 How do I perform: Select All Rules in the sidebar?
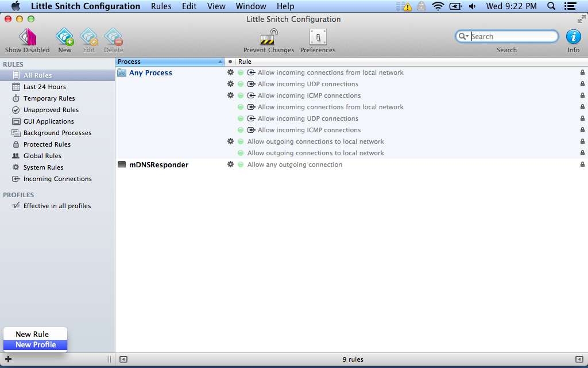57,75
